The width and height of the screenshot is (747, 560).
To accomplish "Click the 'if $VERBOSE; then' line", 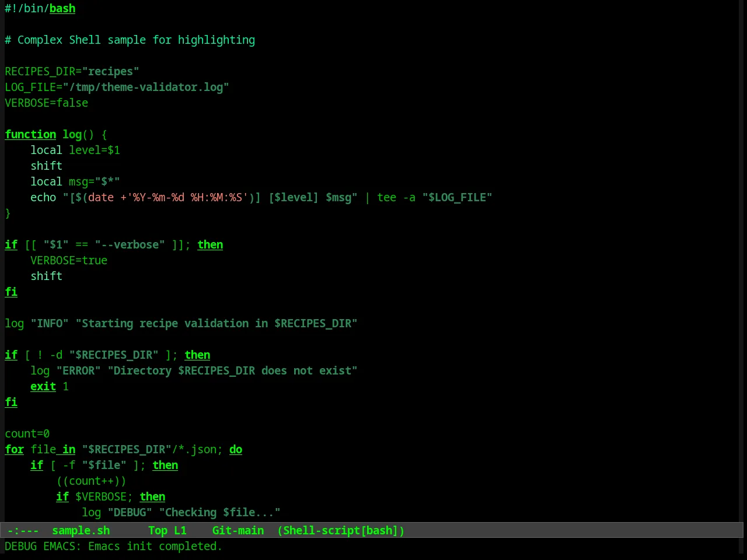I will [111, 496].
